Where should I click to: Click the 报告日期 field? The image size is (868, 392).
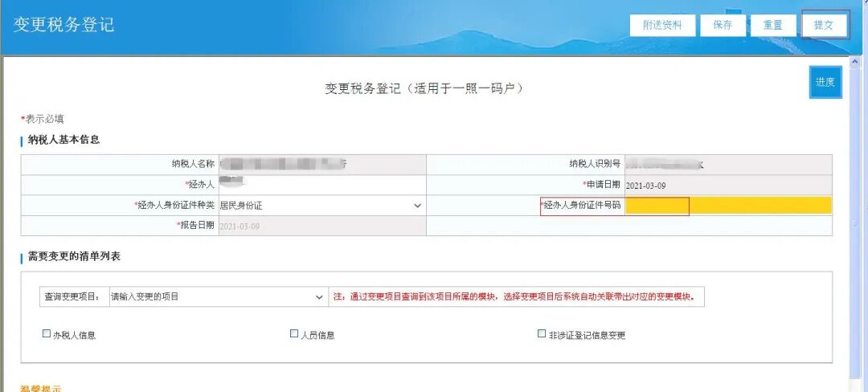pyautogui.click(x=322, y=226)
